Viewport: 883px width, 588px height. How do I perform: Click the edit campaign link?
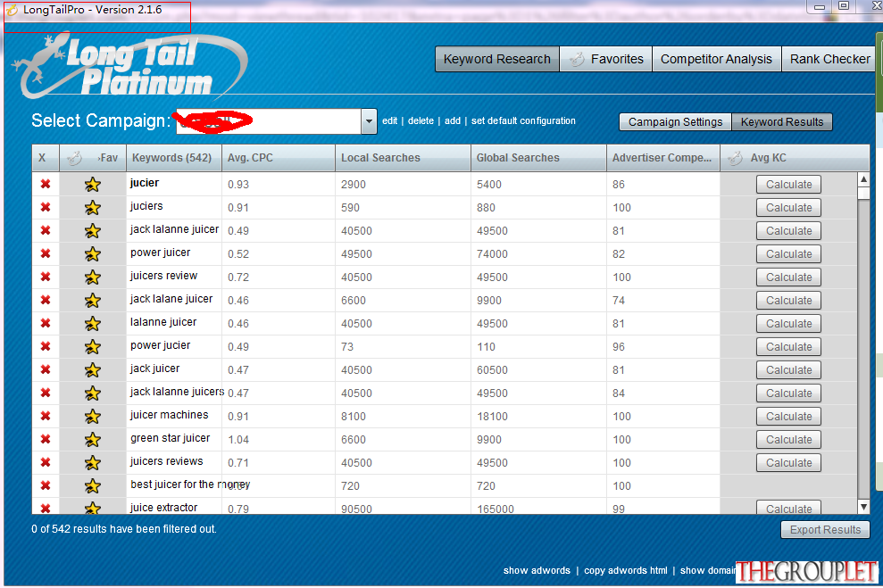(x=389, y=121)
